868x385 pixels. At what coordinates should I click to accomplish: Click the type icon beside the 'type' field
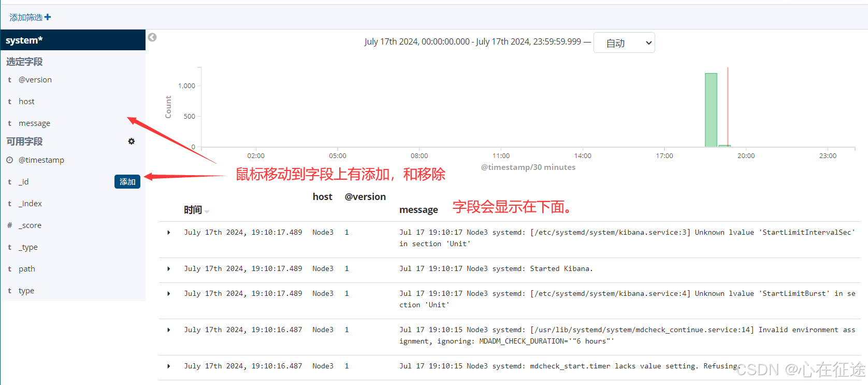click(x=9, y=291)
